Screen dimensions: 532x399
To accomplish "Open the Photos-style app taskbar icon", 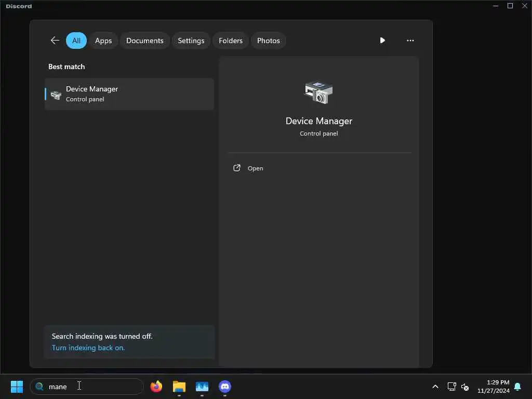I will [202, 387].
